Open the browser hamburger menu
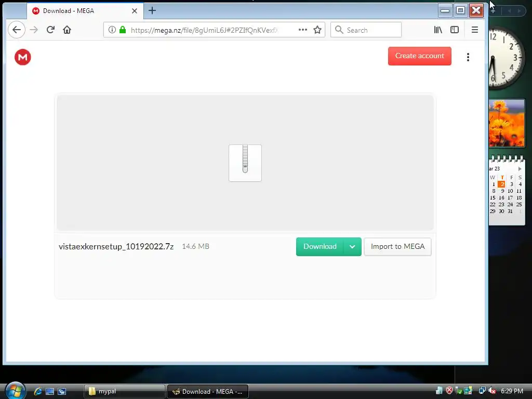 pos(475,30)
